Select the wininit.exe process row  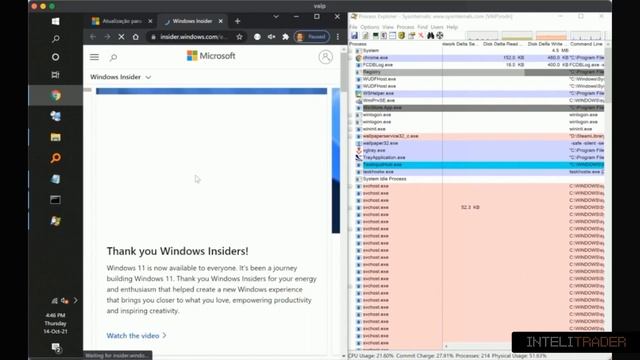click(480, 129)
